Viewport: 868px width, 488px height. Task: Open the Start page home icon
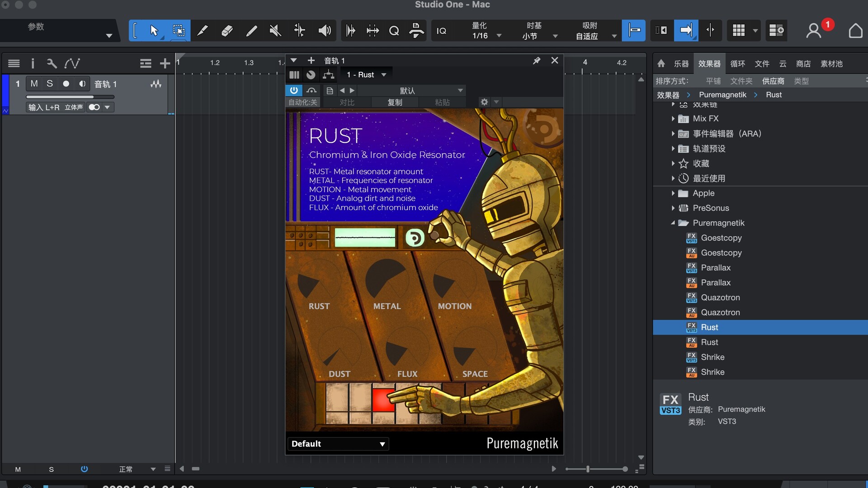855,31
